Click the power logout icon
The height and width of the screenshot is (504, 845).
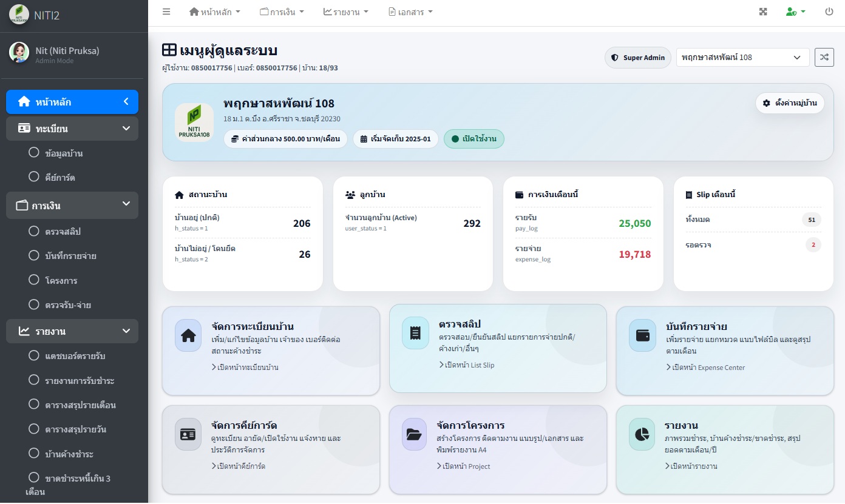(829, 12)
